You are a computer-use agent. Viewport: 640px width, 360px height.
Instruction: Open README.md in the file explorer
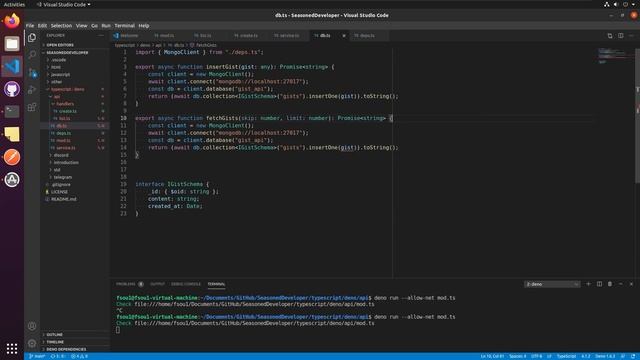tap(63, 200)
